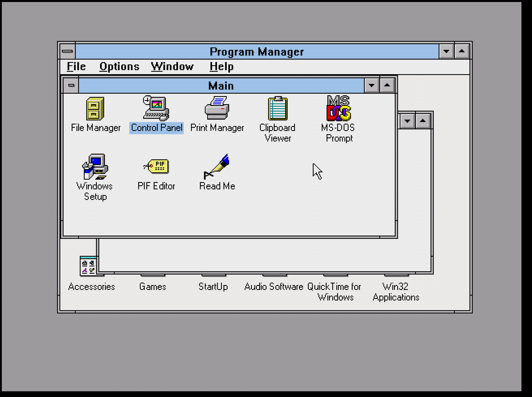Open the File menu

pos(76,67)
